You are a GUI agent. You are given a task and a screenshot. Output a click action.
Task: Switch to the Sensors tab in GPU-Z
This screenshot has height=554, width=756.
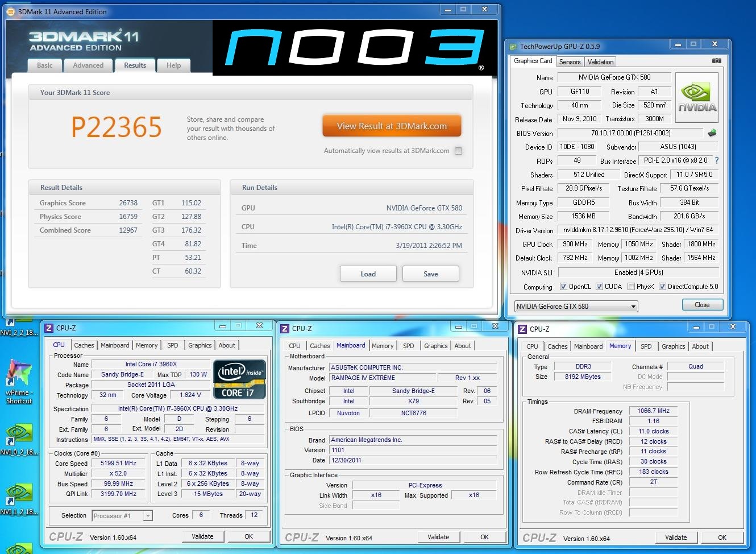(570, 62)
